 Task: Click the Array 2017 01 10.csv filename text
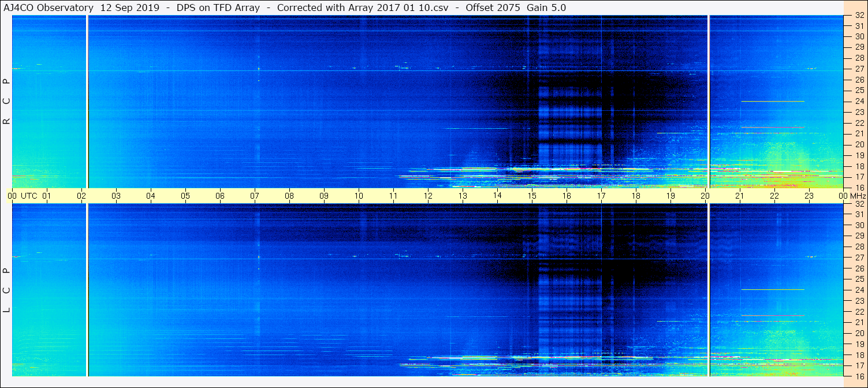pyautogui.click(x=397, y=8)
